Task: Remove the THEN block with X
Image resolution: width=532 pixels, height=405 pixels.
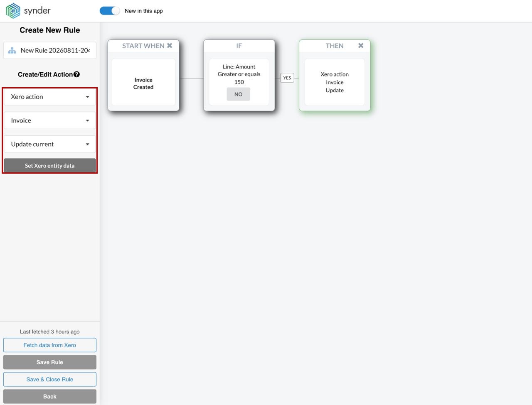Action: pyautogui.click(x=361, y=46)
